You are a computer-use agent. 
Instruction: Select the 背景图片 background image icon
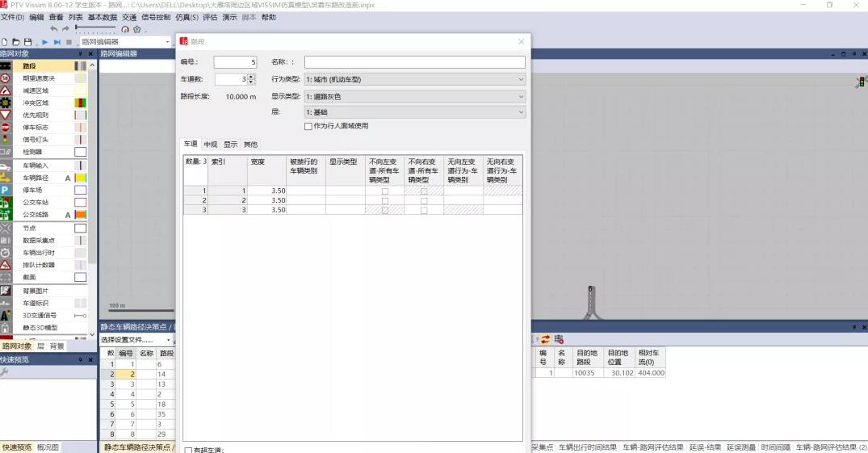[x=6, y=291]
